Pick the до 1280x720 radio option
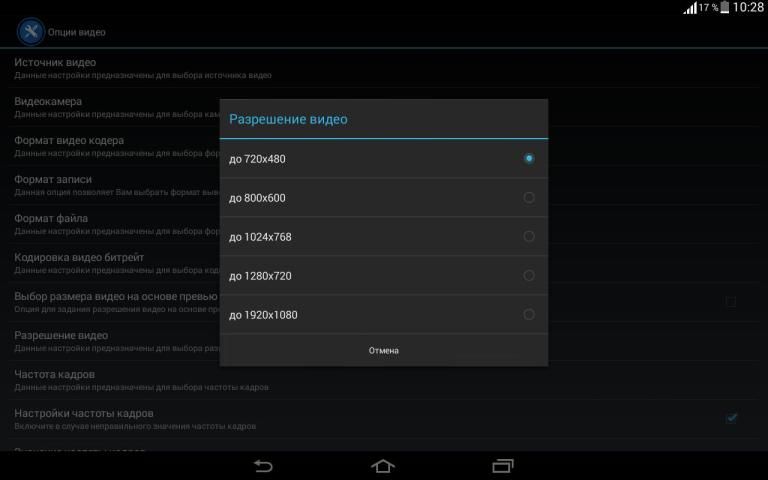The height and width of the screenshot is (480, 768). coord(529,276)
